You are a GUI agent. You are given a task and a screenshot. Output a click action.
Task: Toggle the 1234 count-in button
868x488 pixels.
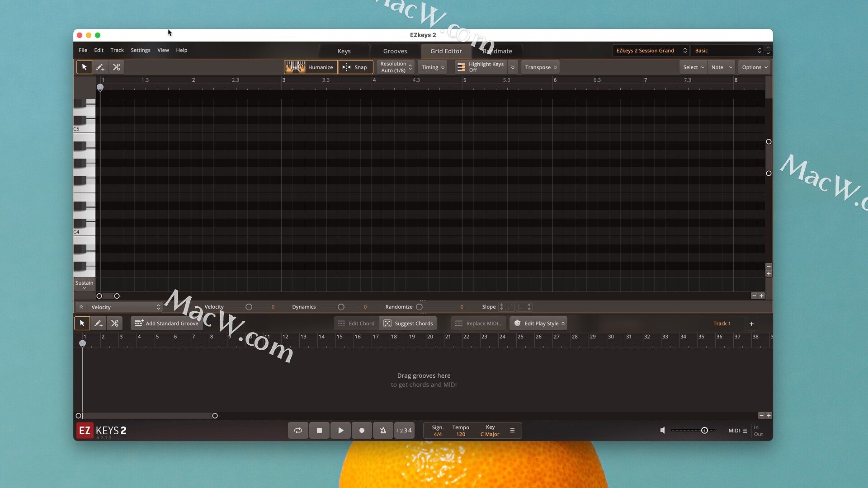[x=404, y=431]
